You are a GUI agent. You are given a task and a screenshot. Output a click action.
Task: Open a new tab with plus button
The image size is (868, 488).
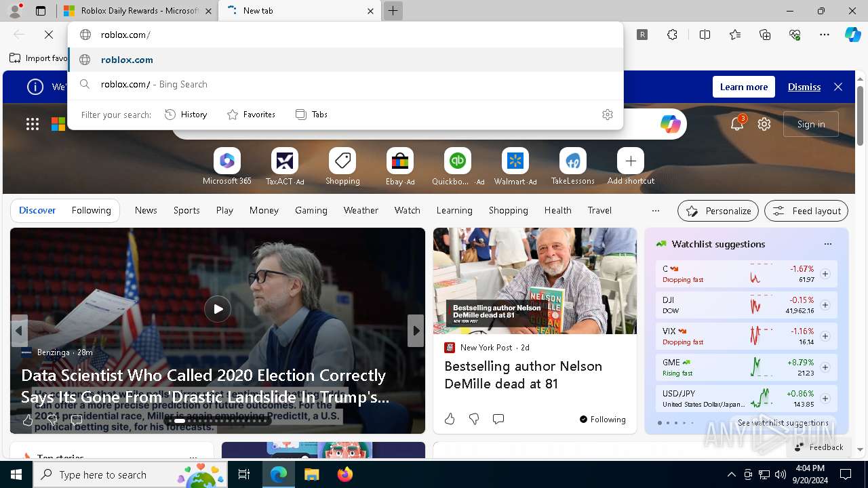pos(393,11)
